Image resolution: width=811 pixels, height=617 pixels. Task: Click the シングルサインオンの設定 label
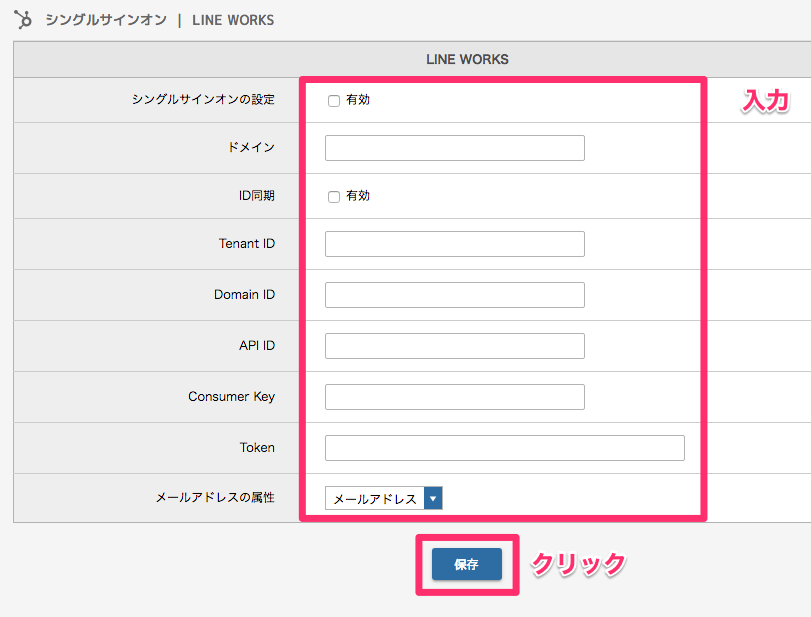tap(203, 99)
